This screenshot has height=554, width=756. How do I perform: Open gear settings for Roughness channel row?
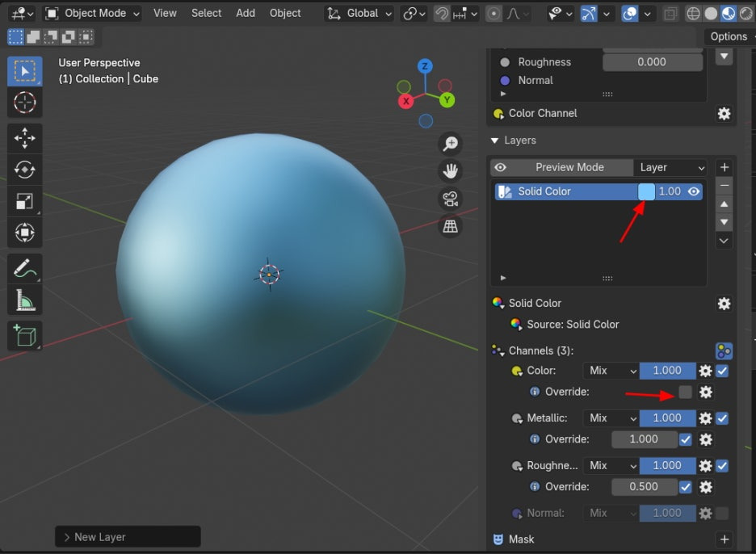[x=705, y=466]
